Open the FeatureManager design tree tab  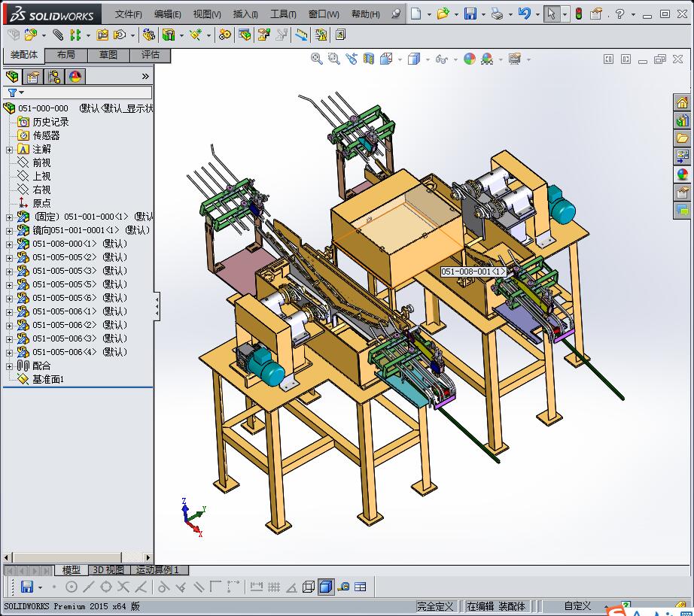[x=12, y=76]
